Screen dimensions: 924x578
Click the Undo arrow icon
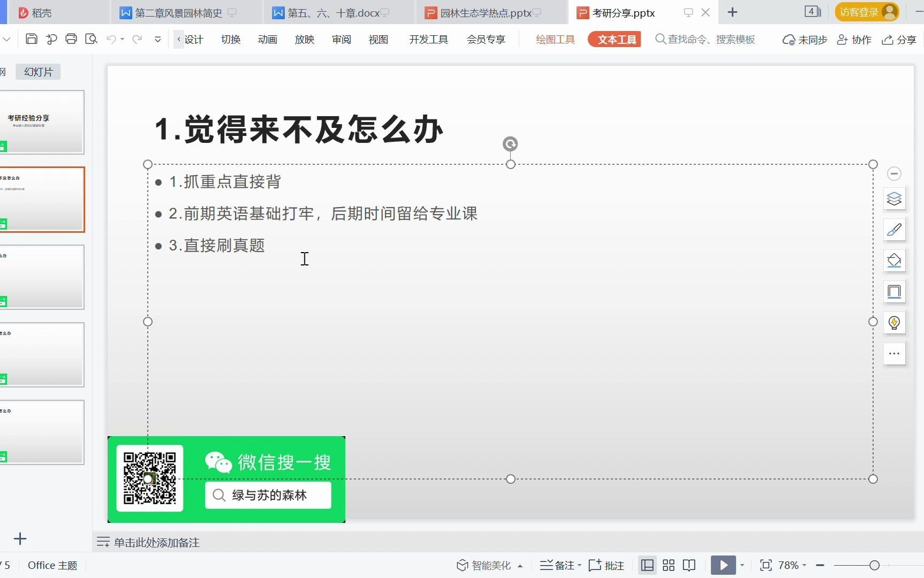111,39
